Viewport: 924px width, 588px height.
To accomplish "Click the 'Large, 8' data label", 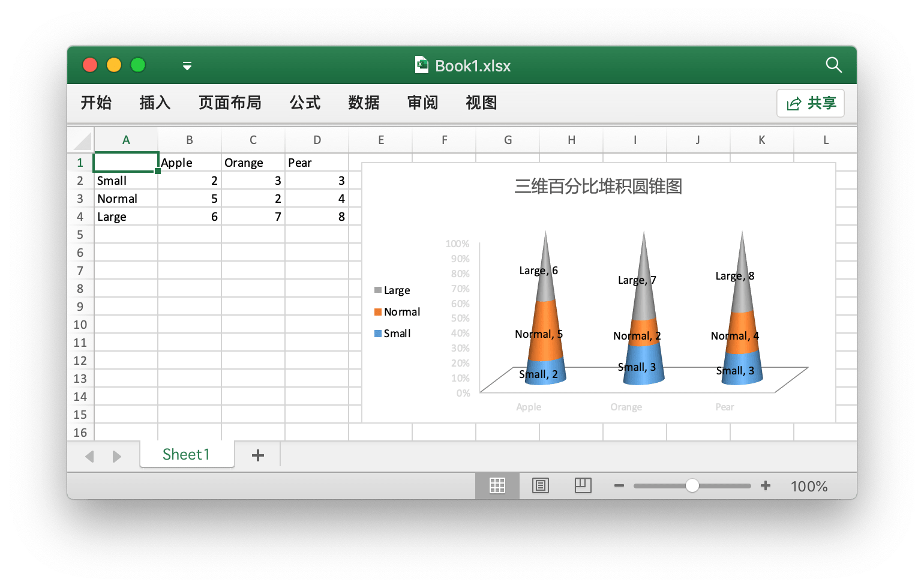I will (x=735, y=276).
